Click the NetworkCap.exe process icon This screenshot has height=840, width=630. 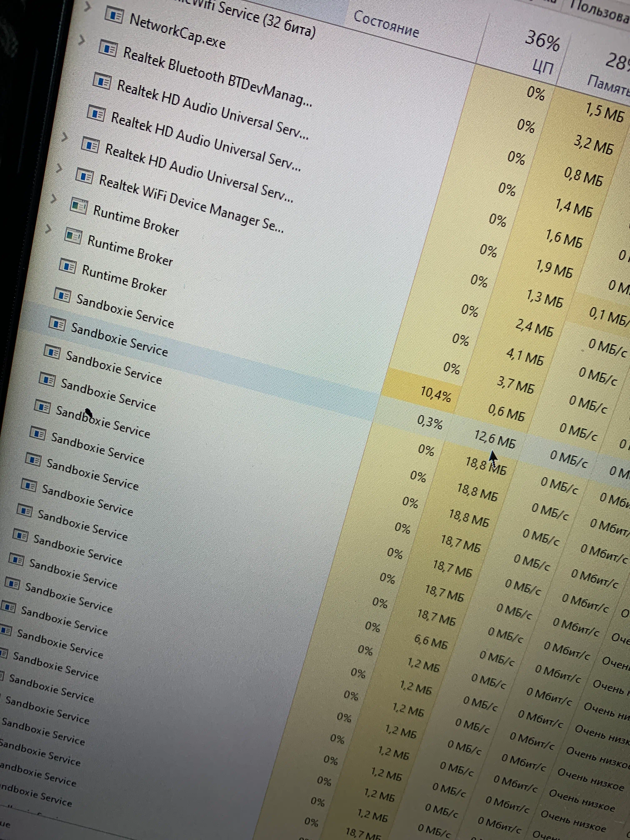pos(114,16)
